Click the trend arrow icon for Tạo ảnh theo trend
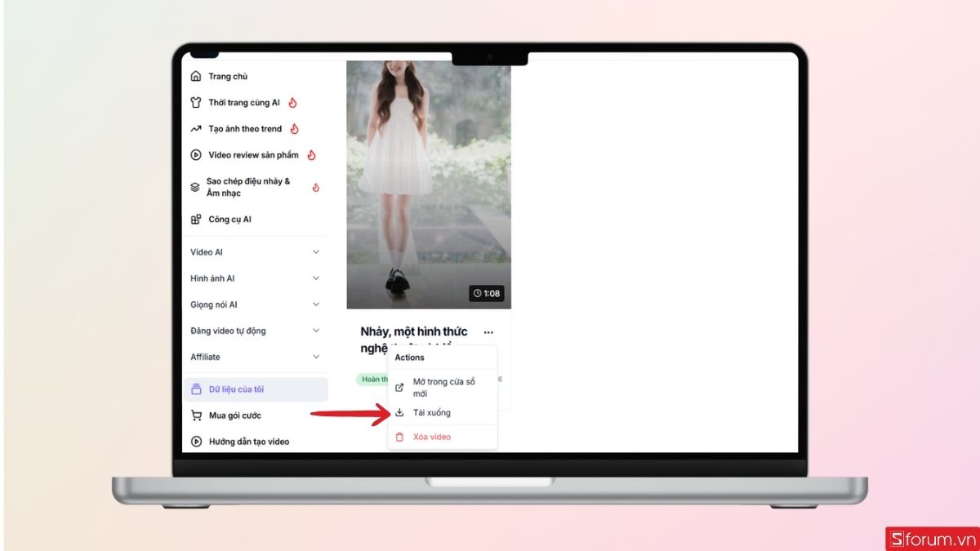This screenshot has height=551, width=980. 195,128
